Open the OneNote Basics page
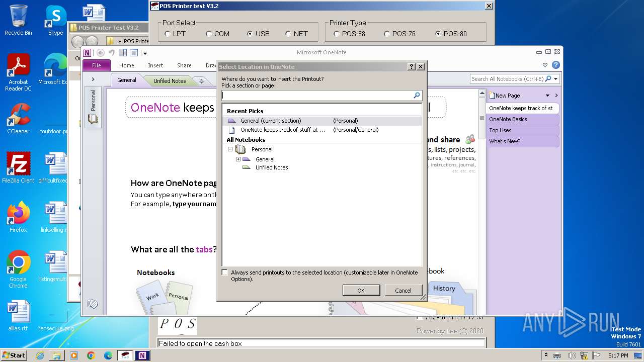Image resolution: width=644 pixels, height=362 pixels. click(x=522, y=119)
